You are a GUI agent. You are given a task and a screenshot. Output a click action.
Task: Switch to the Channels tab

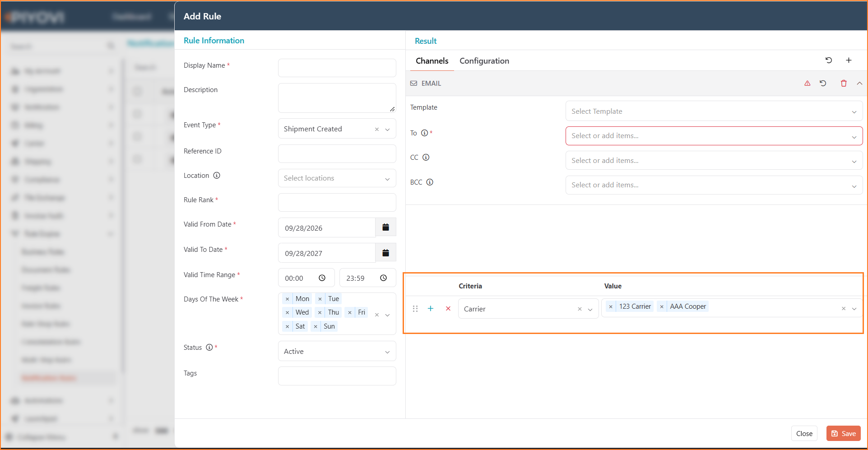click(432, 61)
